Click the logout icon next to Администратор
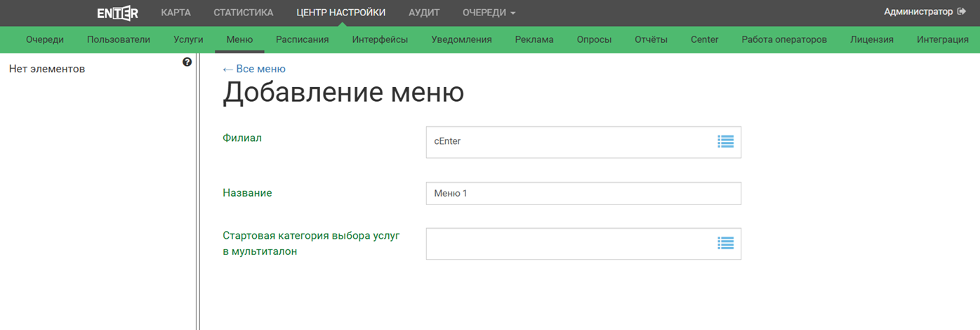The image size is (980, 330). [962, 12]
